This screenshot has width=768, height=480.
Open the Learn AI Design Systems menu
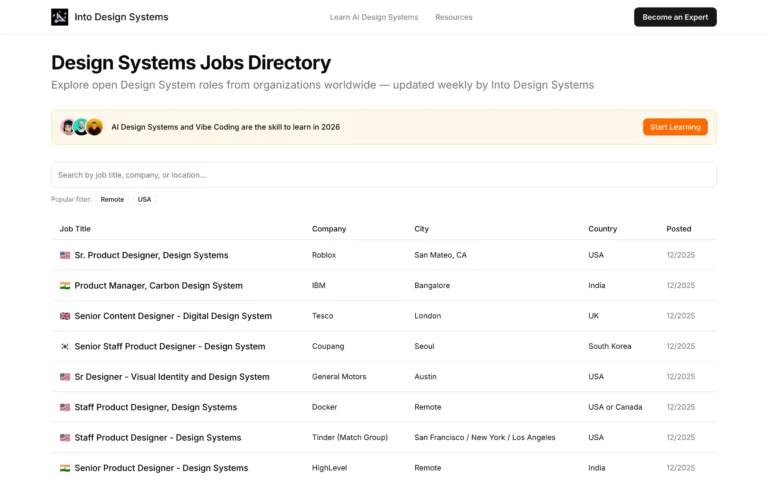(x=374, y=17)
